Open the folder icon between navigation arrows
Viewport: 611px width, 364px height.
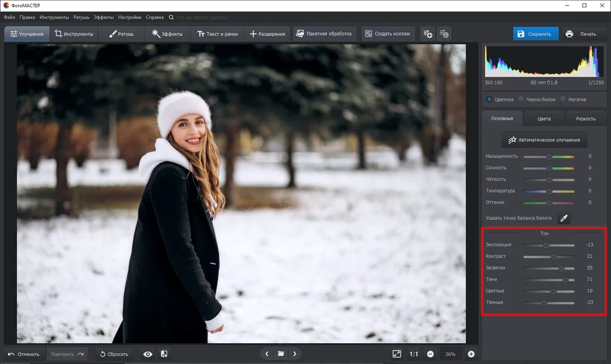(x=280, y=354)
